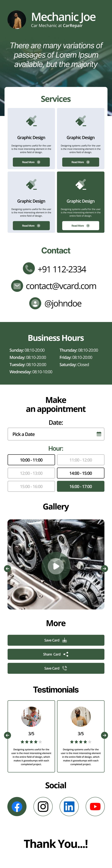
Task: Show next testimonials with right arrow
Action: (105, 735)
